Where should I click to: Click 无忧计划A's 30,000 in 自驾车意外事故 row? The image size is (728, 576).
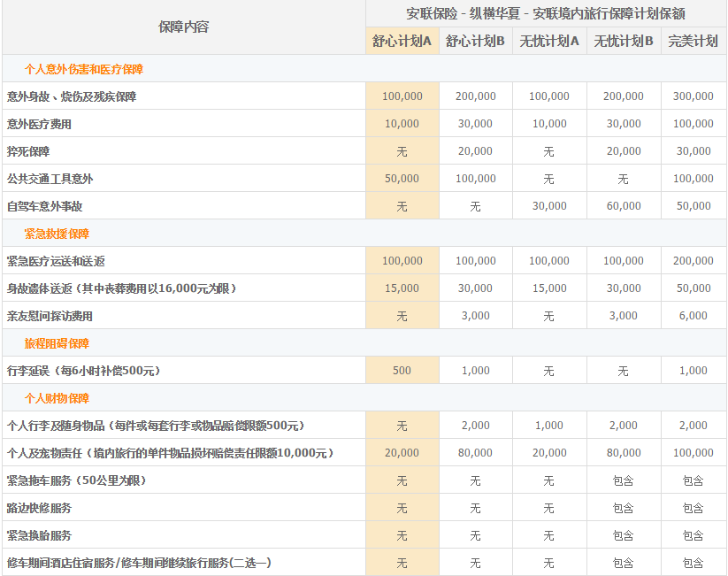click(x=549, y=206)
